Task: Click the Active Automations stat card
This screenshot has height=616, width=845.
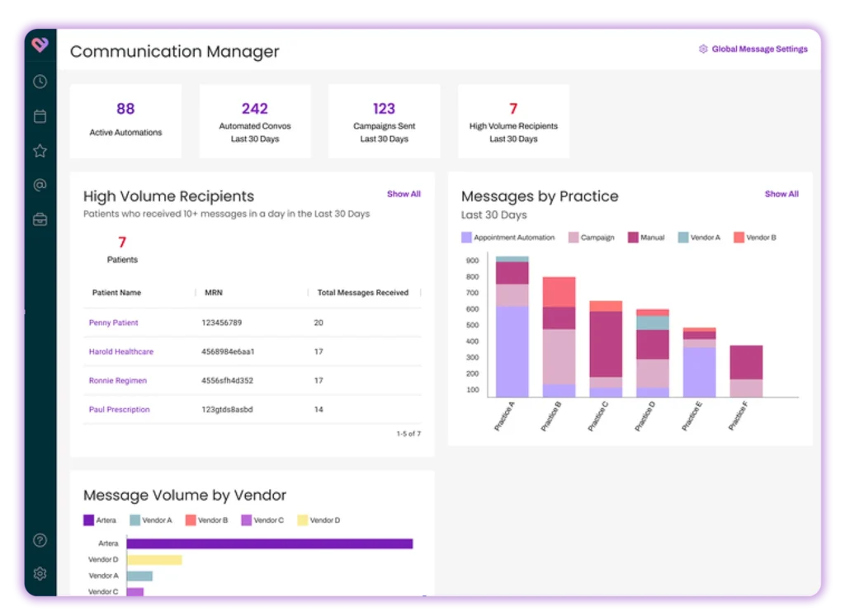Action: click(125, 120)
